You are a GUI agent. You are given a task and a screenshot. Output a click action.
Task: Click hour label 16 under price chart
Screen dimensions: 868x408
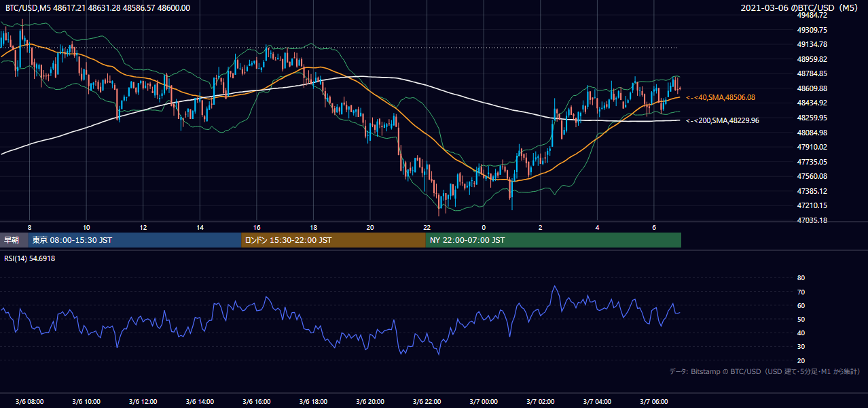point(256,227)
